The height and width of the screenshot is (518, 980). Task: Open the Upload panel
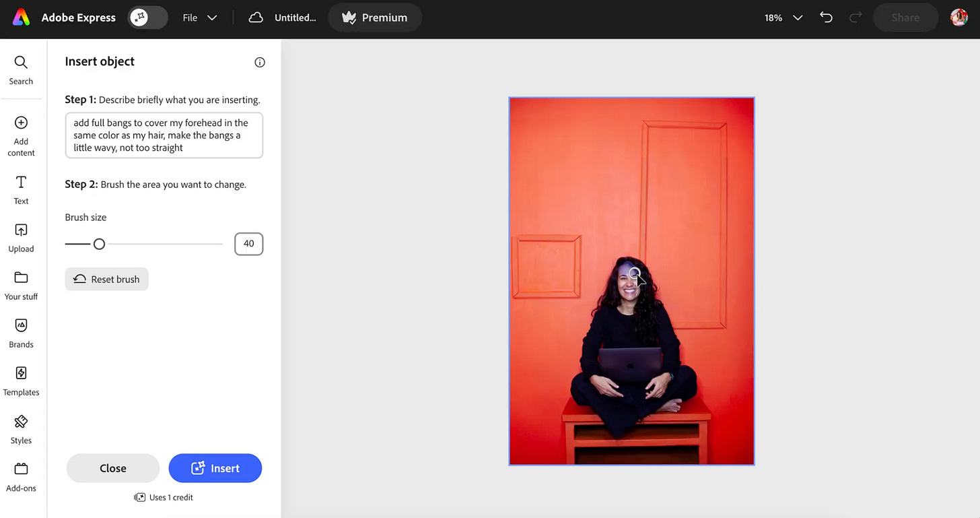tap(21, 238)
